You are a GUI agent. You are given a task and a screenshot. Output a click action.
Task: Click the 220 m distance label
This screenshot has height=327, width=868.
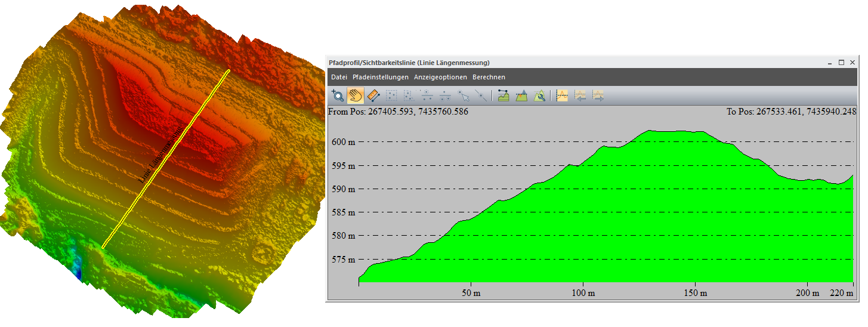(x=842, y=293)
